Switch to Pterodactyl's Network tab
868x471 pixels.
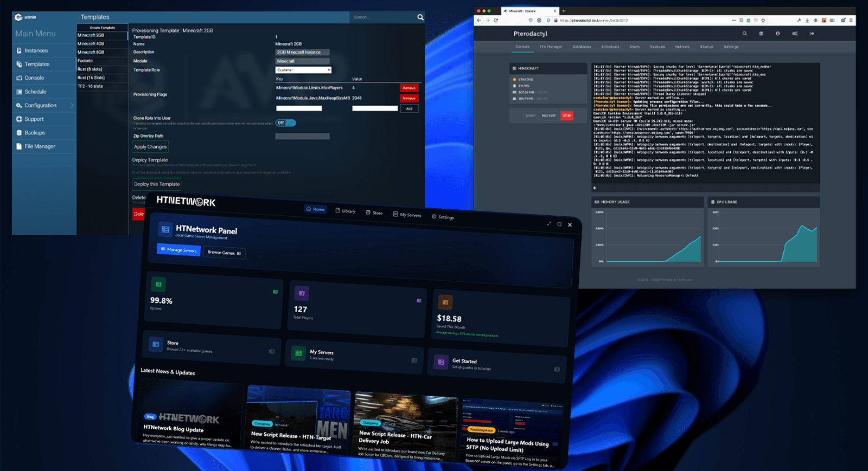coord(682,47)
